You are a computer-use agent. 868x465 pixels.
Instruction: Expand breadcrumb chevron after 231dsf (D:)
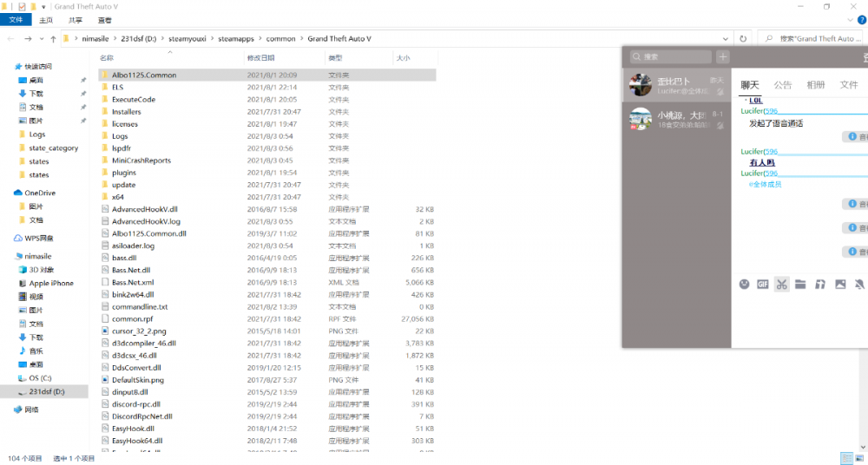click(163, 39)
